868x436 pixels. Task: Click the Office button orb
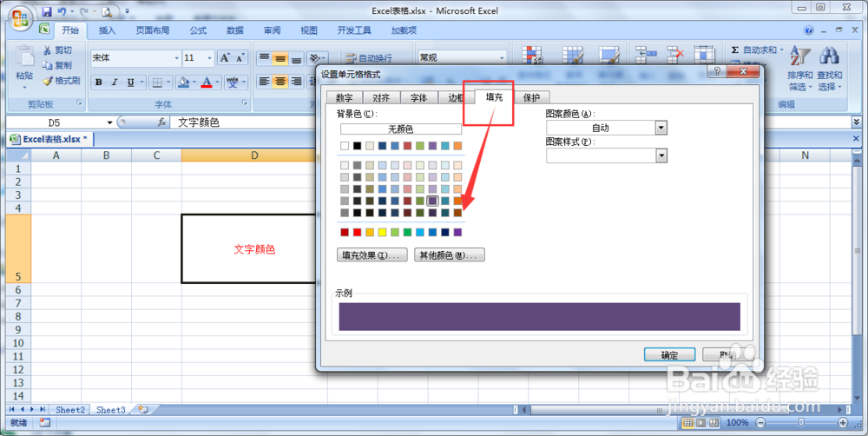tap(20, 19)
